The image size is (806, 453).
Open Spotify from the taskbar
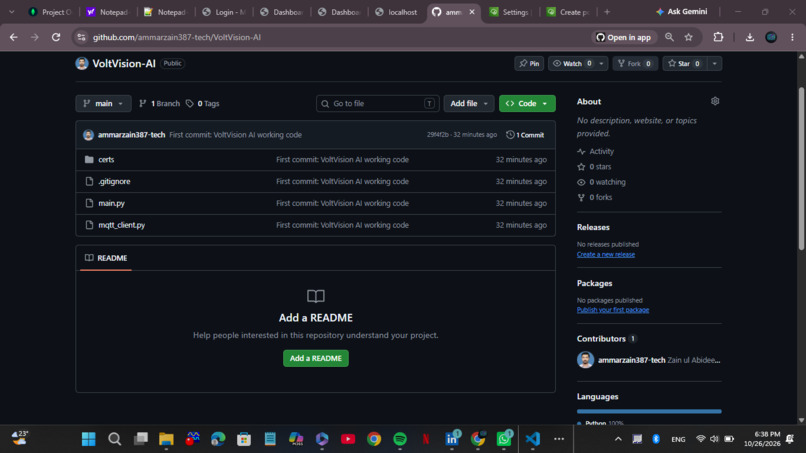[x=400, y=439]
